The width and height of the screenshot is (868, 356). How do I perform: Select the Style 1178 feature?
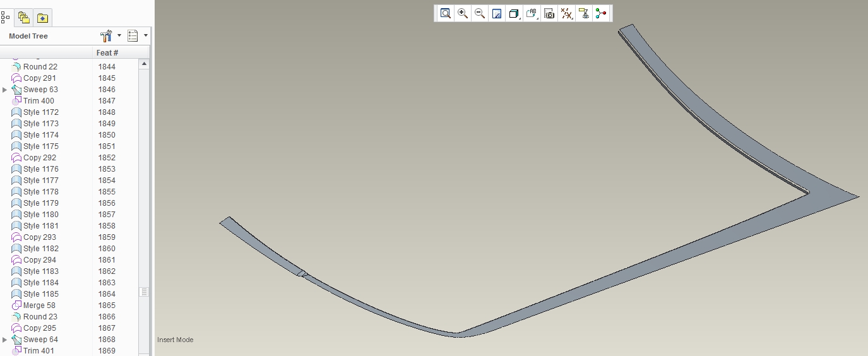point(41,192)
